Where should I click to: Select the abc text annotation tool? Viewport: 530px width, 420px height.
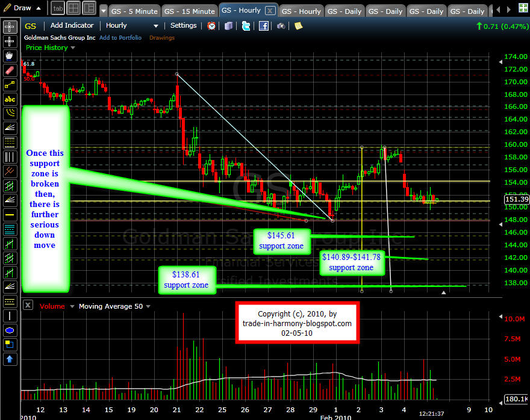click(10, 99)
